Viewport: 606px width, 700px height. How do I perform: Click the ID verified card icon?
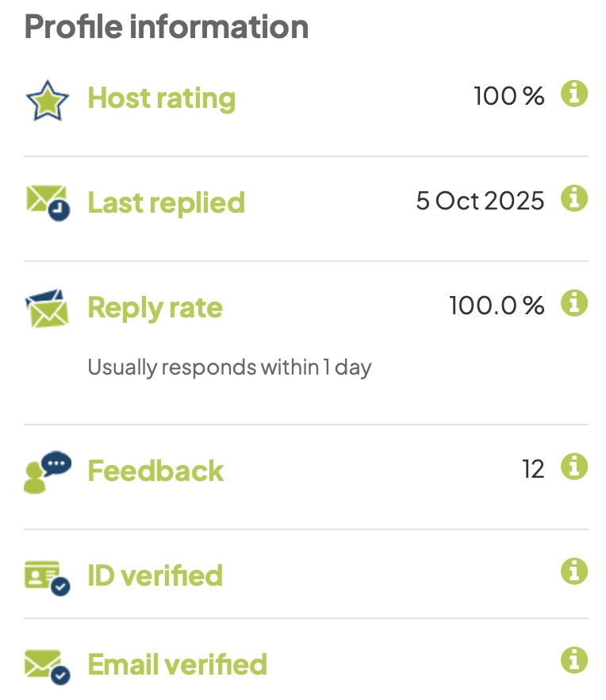tap(48, 578)
